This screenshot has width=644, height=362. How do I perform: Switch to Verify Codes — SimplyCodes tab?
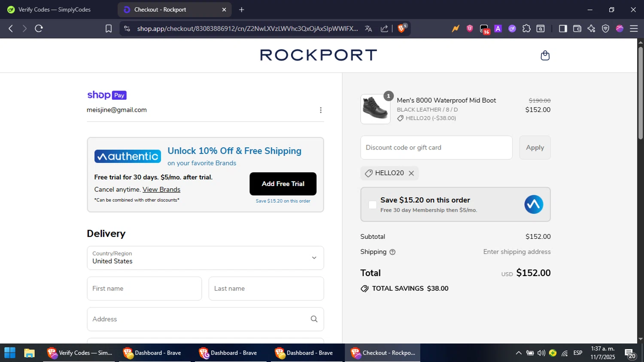(x=55, y=9)
